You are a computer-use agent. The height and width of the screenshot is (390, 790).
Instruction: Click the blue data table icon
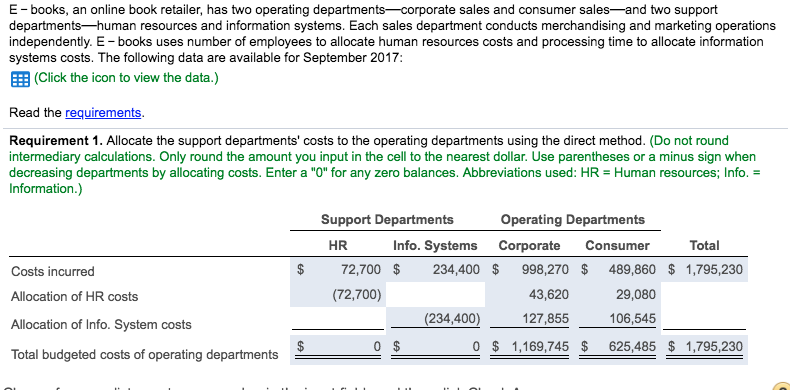click(x=21, y=79)
